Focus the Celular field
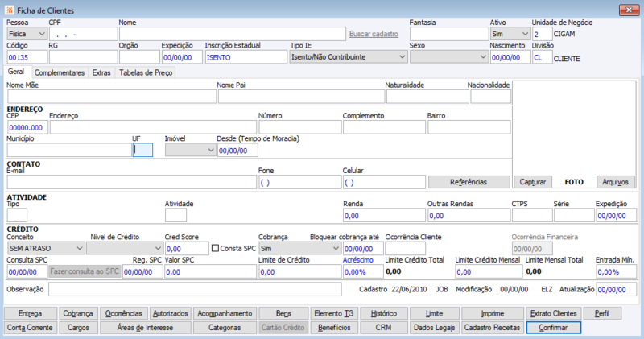This screenshot has height=339, width=644. tap(384, 182)
